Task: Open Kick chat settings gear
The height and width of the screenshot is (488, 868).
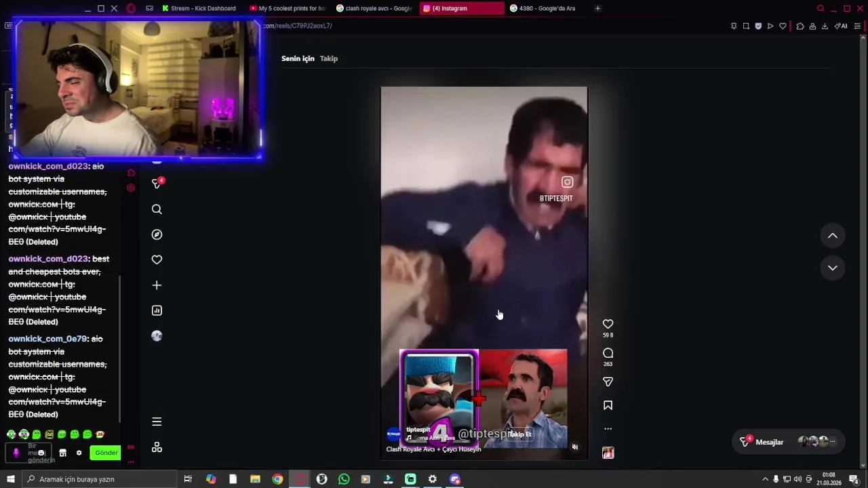Action: click(79, 453)
